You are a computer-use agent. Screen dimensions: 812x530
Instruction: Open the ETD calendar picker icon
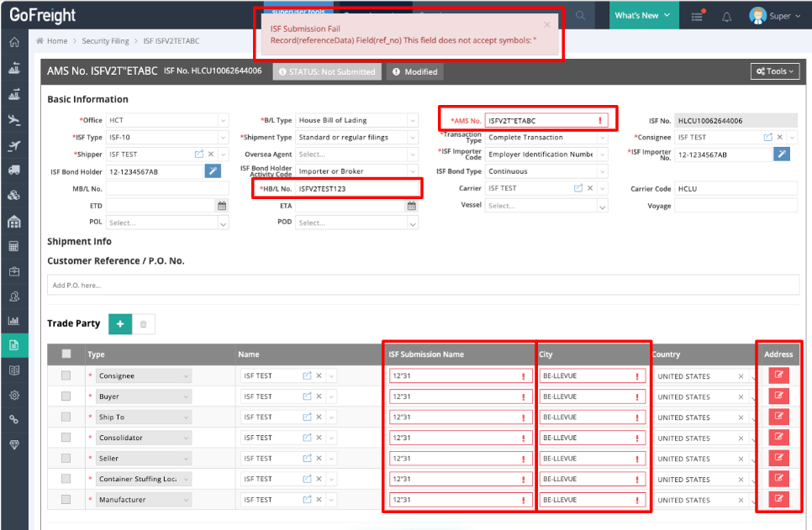[x=222, y=206]
